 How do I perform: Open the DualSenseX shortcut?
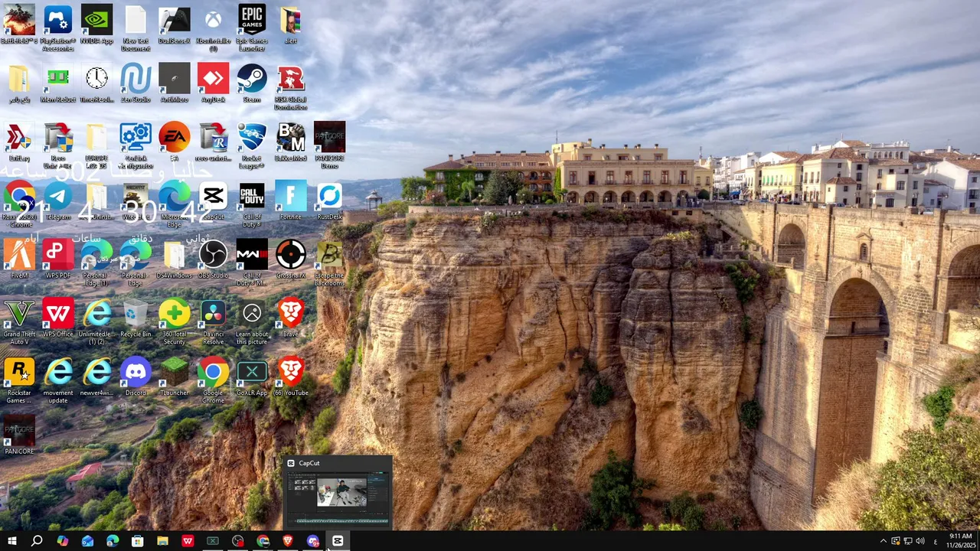click(175, 26)
